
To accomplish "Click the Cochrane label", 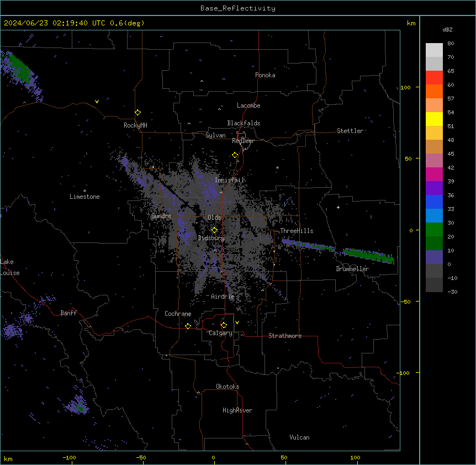I will click(178, 314).
